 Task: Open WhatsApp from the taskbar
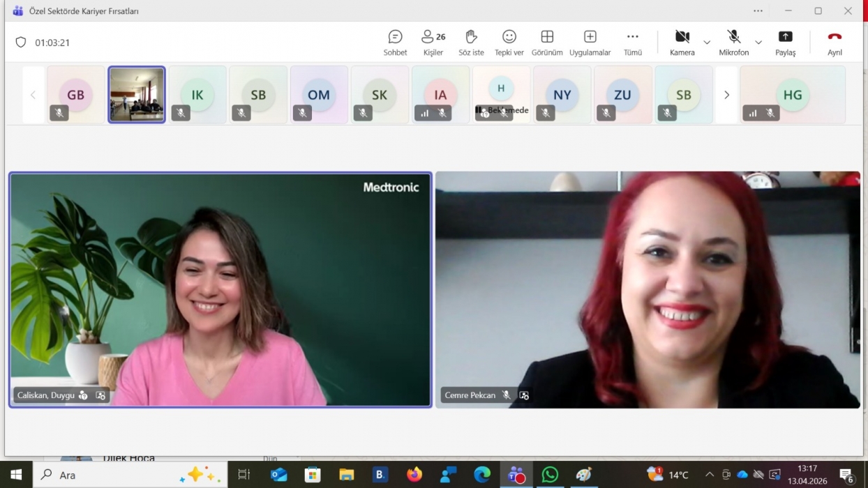pos(550,475)
